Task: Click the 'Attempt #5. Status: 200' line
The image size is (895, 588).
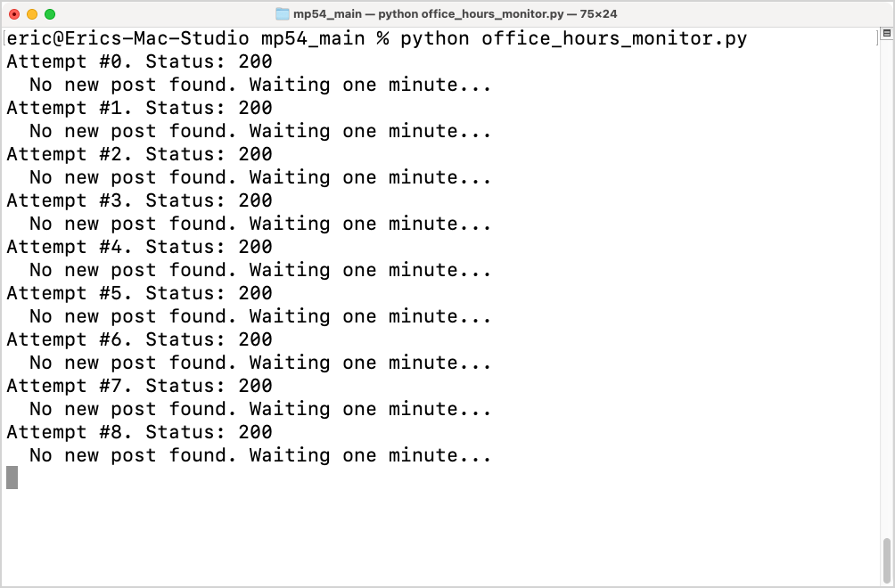Action: click(140, 293)
